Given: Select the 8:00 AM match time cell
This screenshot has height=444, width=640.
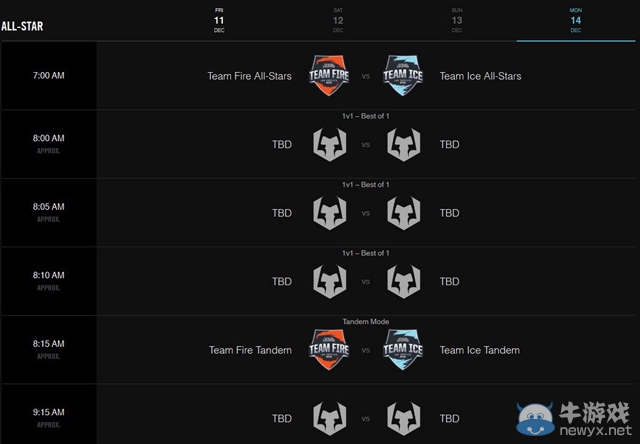Looking at the screenshot, I should [x=49, y=144].
